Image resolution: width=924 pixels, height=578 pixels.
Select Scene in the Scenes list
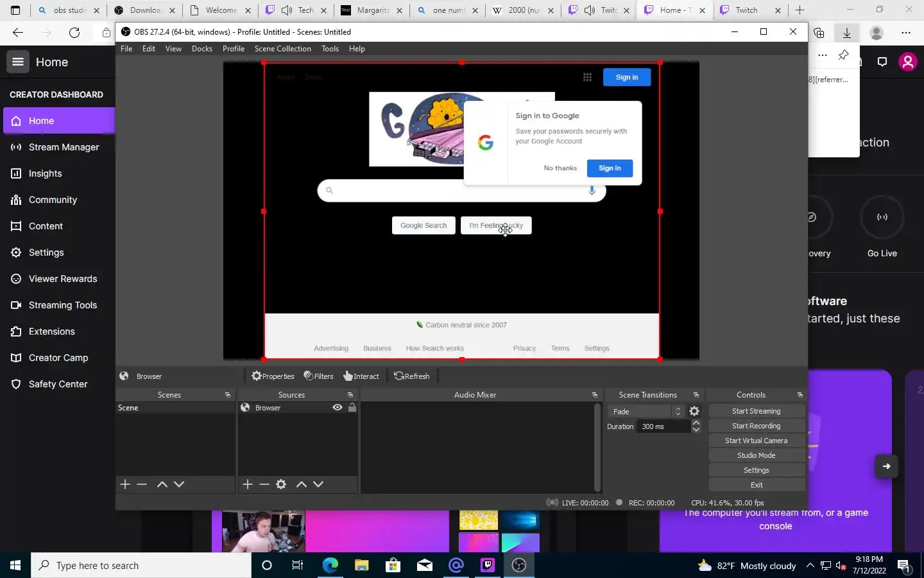click(175, 408)
